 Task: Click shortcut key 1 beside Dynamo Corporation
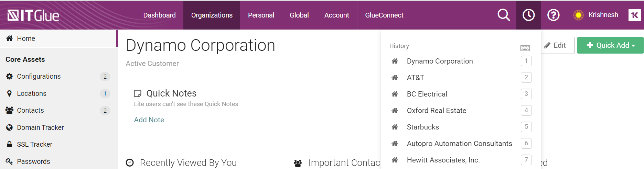click(x=526, y=61)
